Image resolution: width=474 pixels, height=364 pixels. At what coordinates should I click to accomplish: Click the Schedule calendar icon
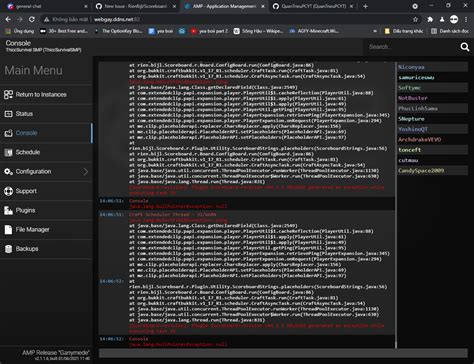[x=8, y=152]
